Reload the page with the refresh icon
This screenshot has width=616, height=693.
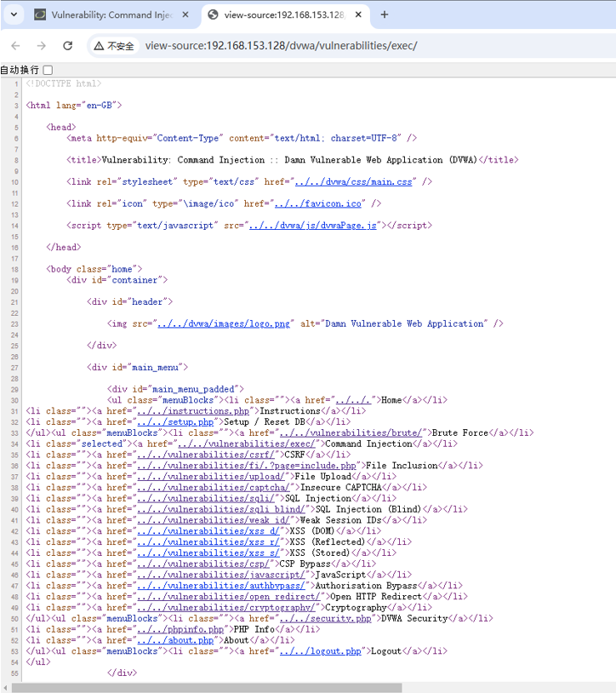click(67, 45)
